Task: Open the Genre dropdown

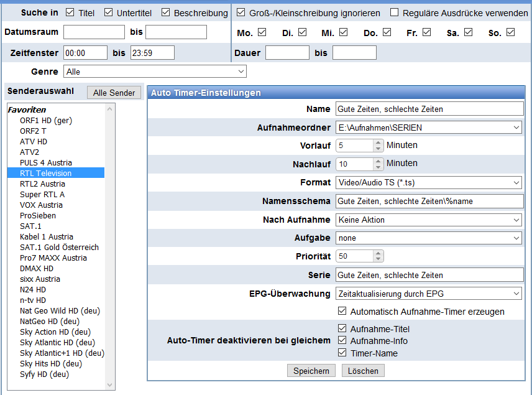Action: click(155, 72)
